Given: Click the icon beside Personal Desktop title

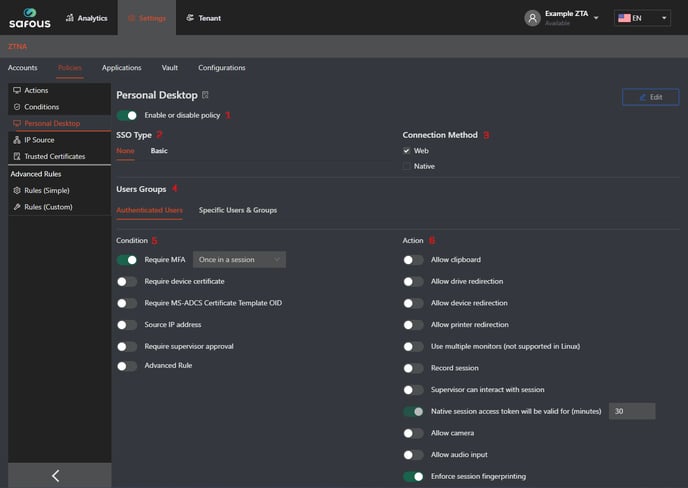Looking at the screenshot, I should [x=205, y=95].
